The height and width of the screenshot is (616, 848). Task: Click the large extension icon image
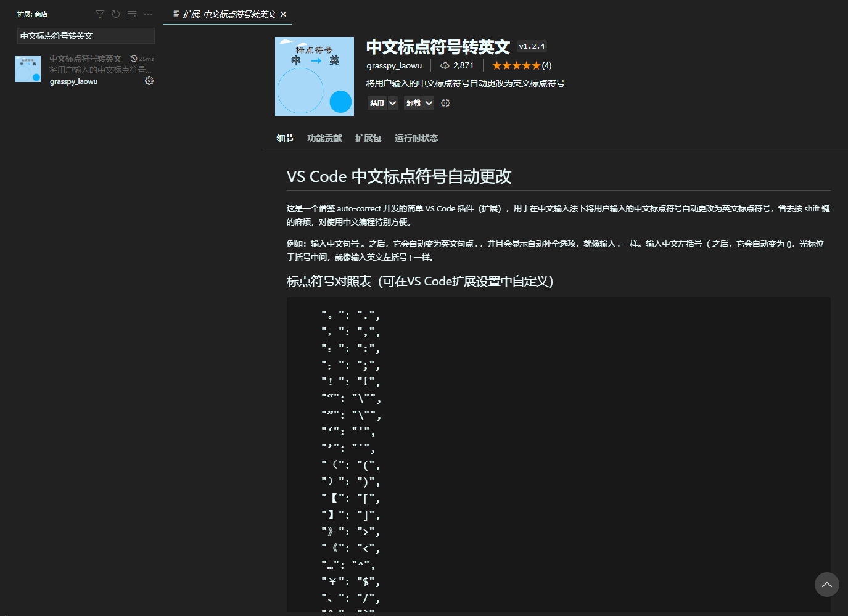(x=315, y=76)
